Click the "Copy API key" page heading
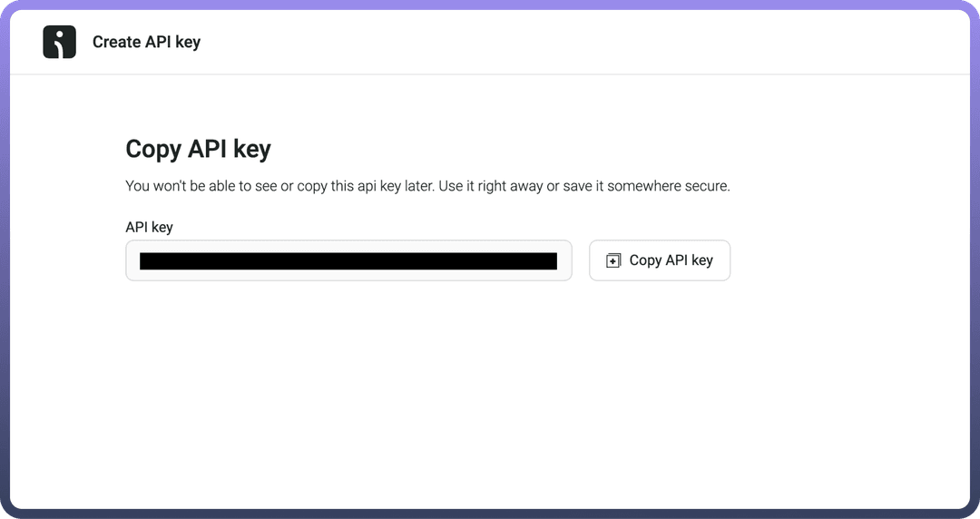The width and height of the screenshot is (980, 519). [x=198, y=149]
